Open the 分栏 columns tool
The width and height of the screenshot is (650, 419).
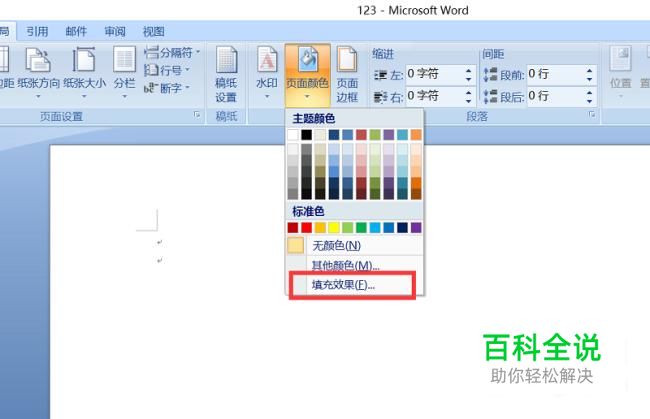point(124,73)
